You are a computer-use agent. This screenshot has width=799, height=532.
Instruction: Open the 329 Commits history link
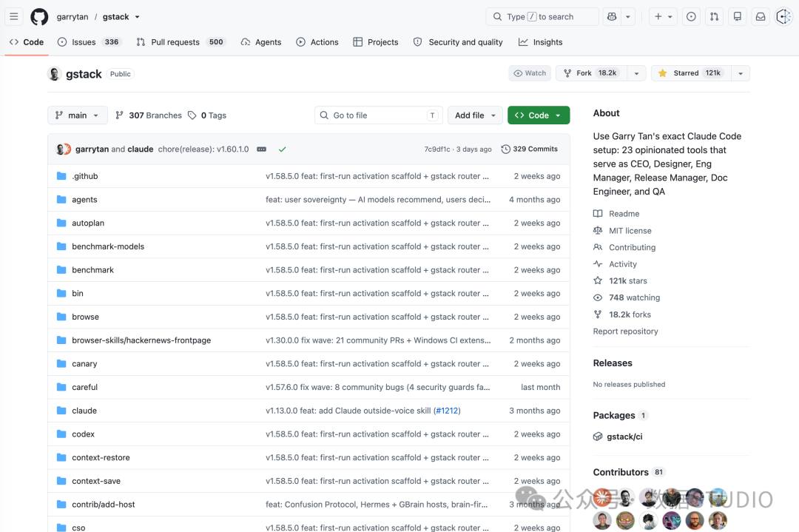pyautogui.click(x=530, y=149)
